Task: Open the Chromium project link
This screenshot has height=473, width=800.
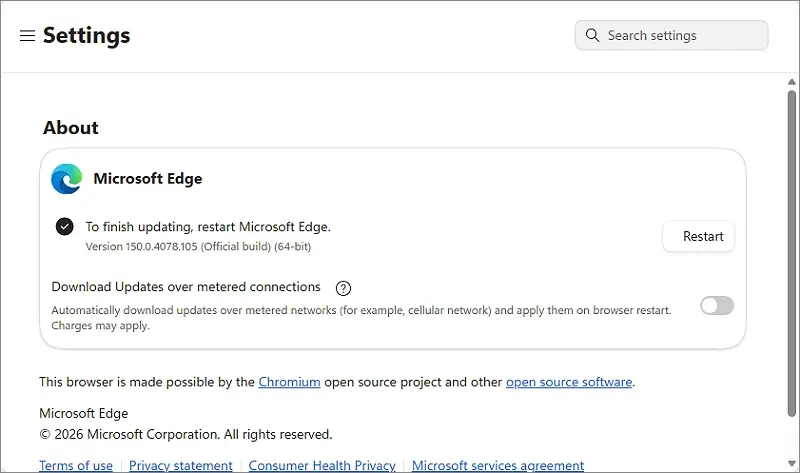Action: (x=289, y=382)
